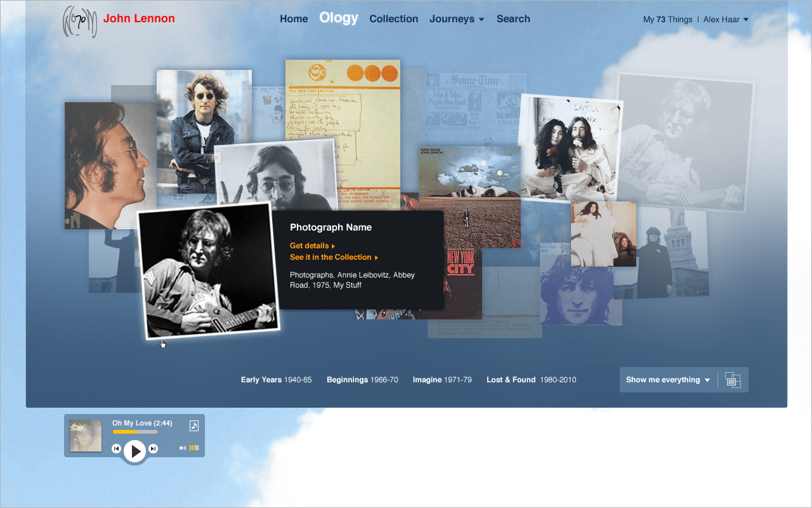Open the Show me everything dropdown

(668, 380)
